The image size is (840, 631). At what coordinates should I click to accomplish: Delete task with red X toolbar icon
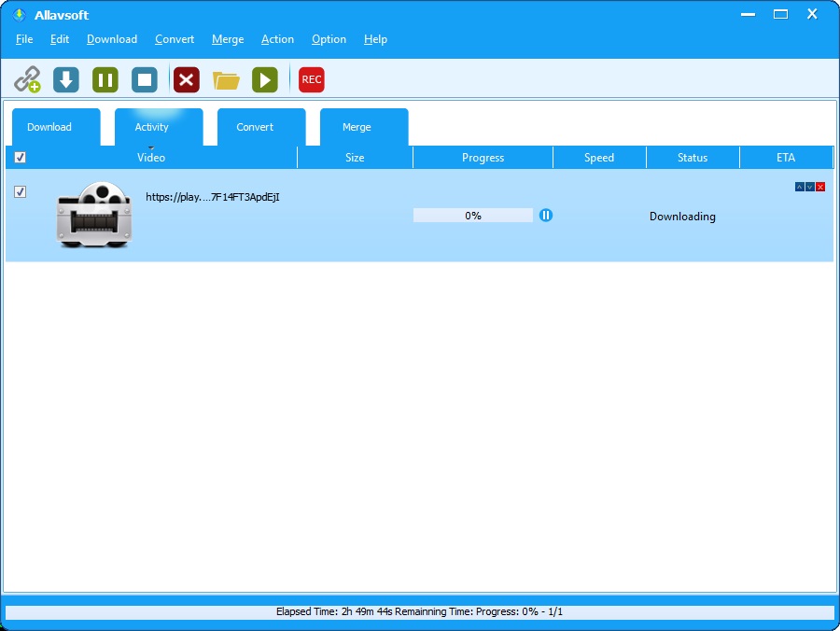(187, 80)
